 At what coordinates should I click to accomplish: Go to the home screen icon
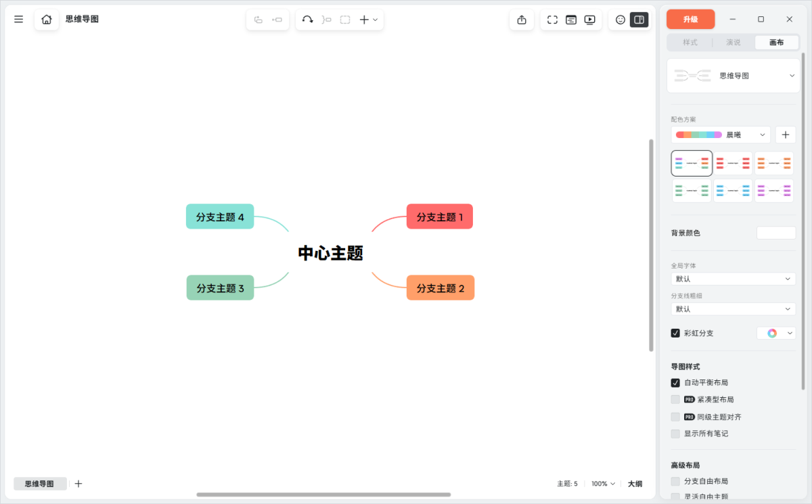coord(47,20)
